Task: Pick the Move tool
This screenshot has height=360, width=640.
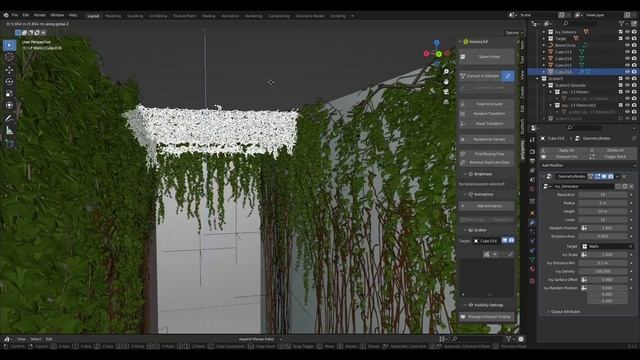Action: point(9,70)
